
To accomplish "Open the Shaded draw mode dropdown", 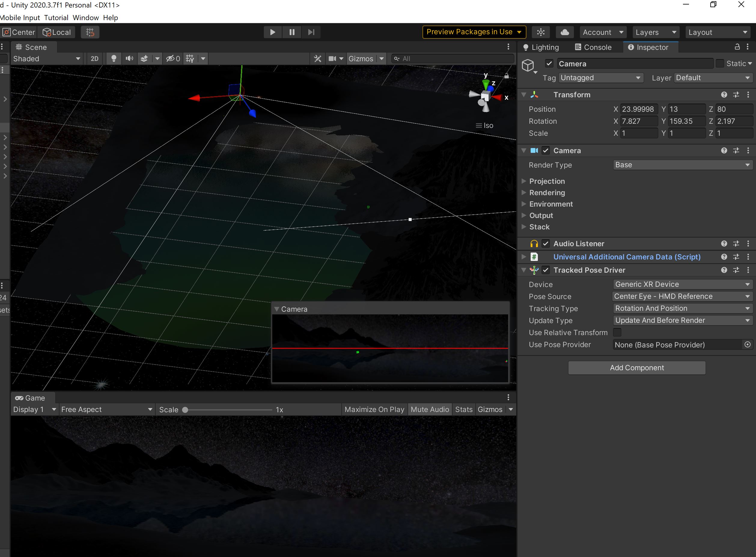I will [x=47, y=59].
